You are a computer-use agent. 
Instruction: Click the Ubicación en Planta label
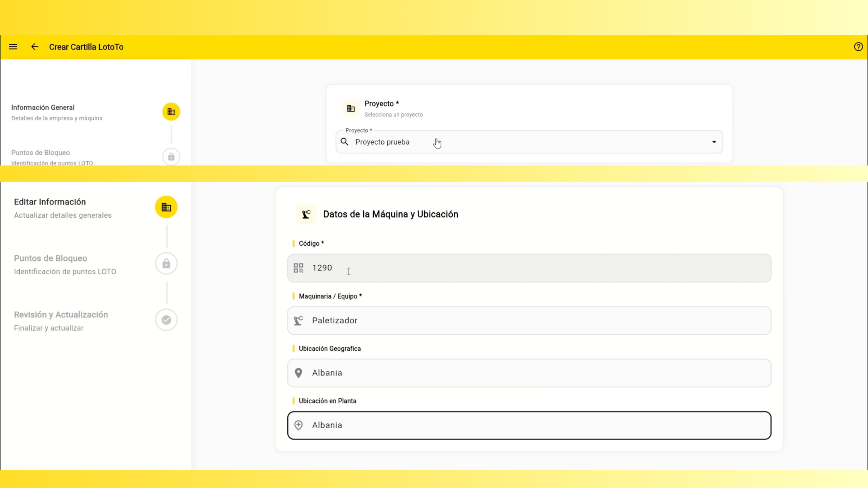click(x=328, y=401)
